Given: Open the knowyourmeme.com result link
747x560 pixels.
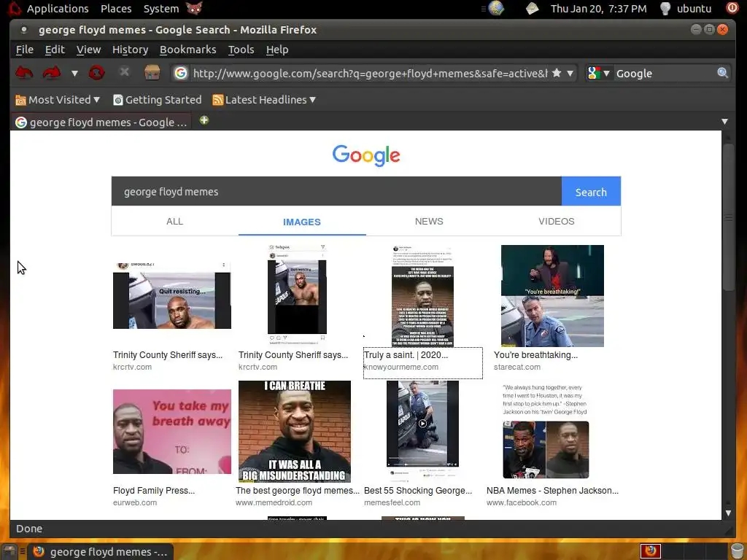Looking at the screenshot, I should [x=401, y=367].
